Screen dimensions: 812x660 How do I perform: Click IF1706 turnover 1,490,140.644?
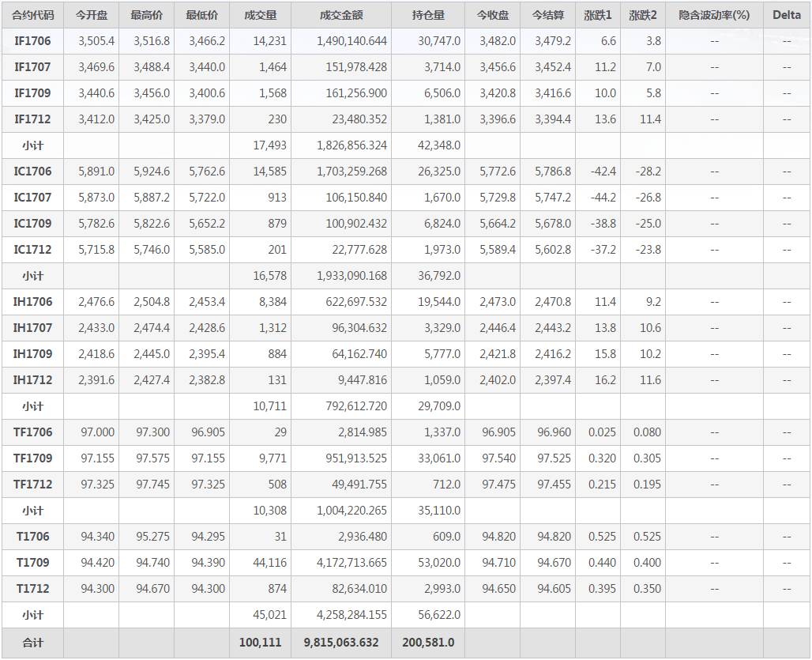coord(351,41)
